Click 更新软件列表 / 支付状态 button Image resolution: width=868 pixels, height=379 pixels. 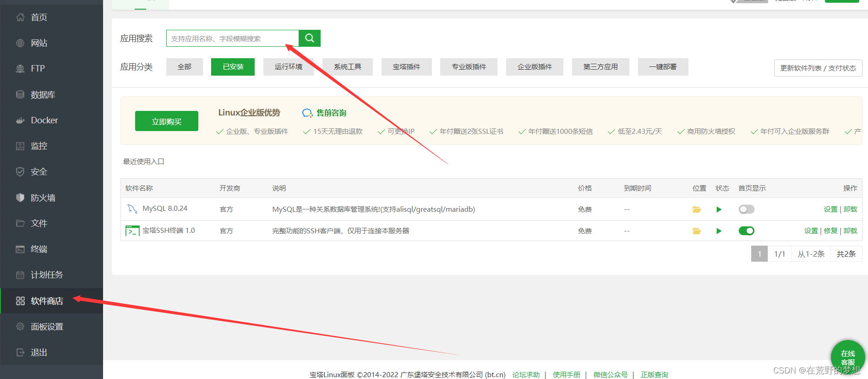tap(818, 68)
